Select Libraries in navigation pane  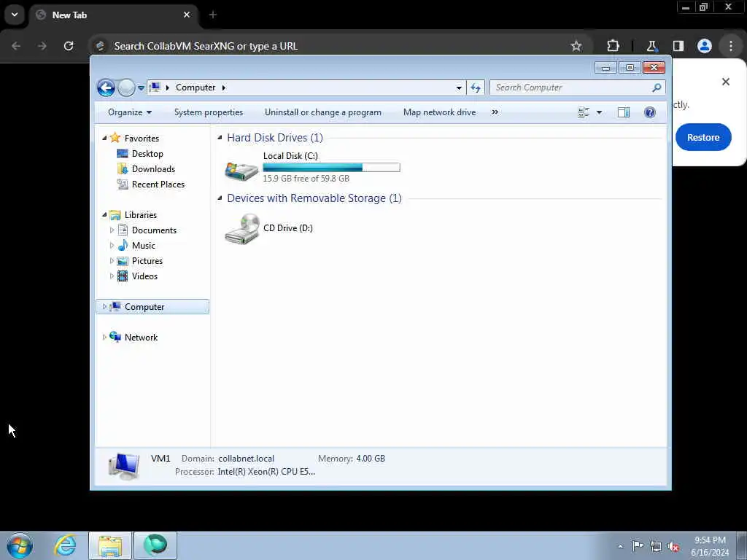141,215
